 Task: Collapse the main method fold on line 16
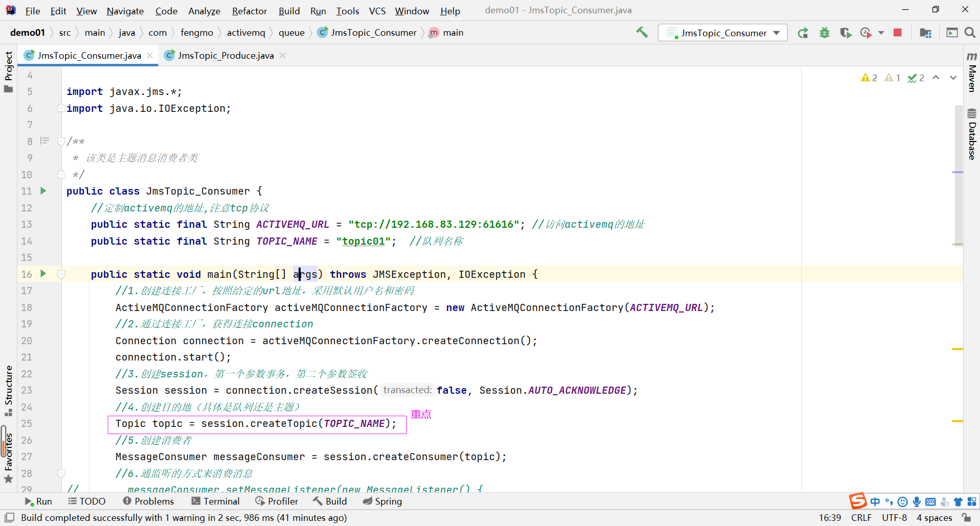coord(61,274)
